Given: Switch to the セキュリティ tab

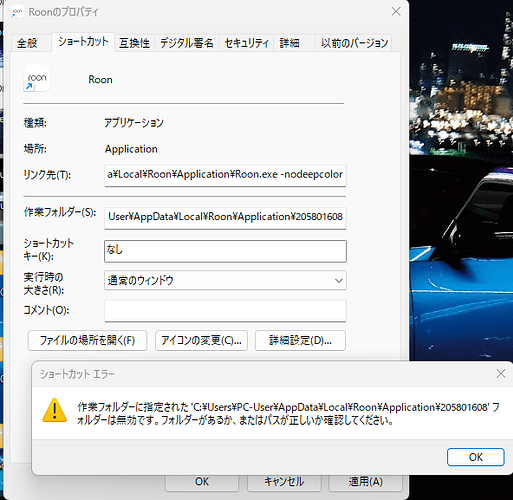Looking at the screenshot, I should (x=246, y=43).
